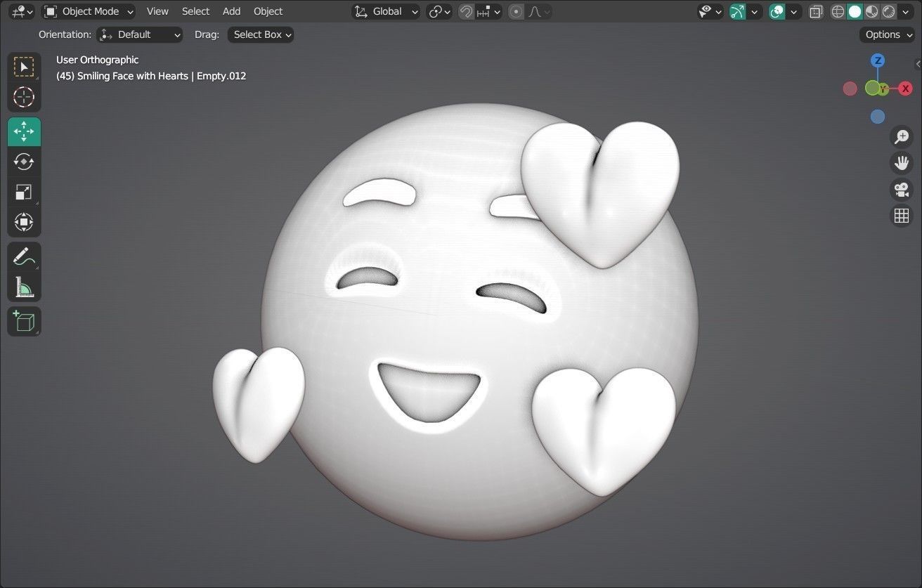Open the pivot point dropdown

click(x=439, y=11)
